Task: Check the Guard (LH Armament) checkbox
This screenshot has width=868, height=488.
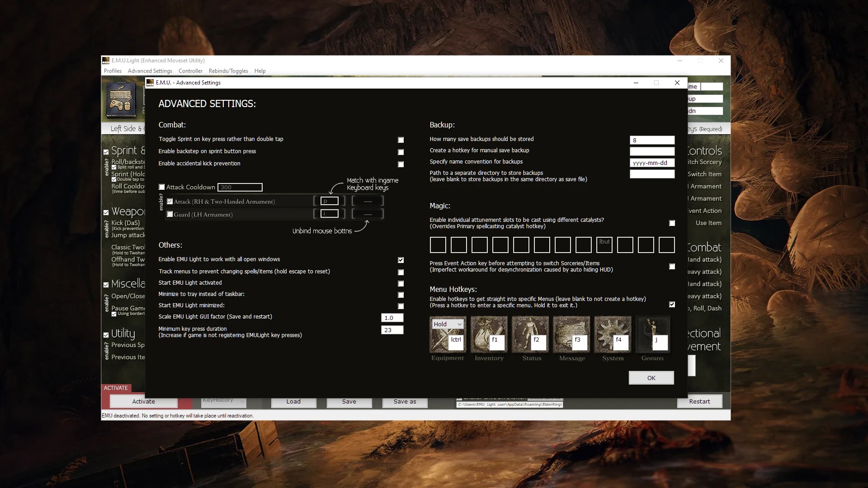Action: [x=170, y=214]
